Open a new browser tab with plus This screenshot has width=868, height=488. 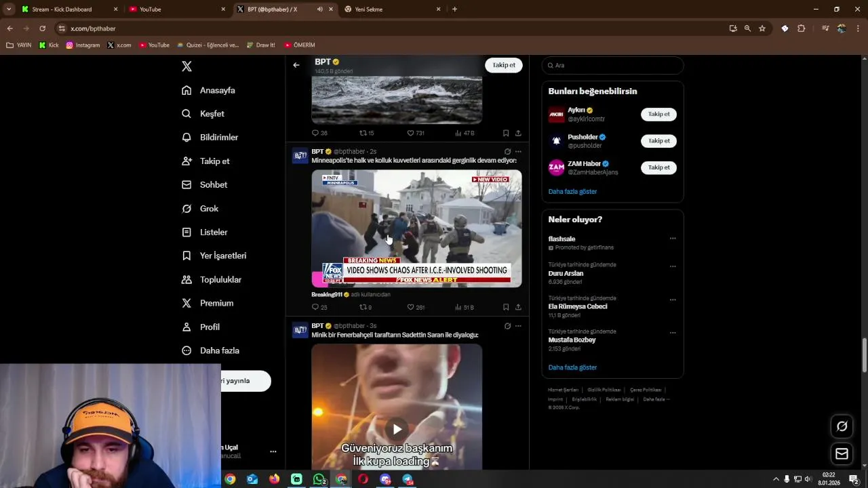(x=454, y=9)
